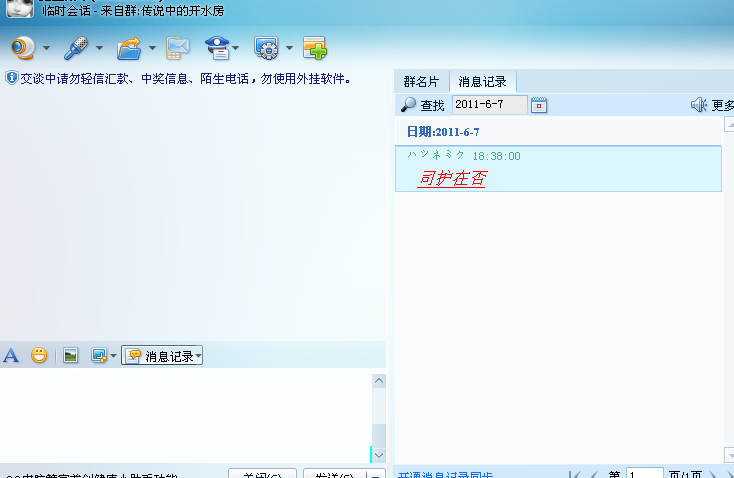Switch to the 消息记录 tab
This screenshot has height=478, width=734.
(x=483, y=82)
